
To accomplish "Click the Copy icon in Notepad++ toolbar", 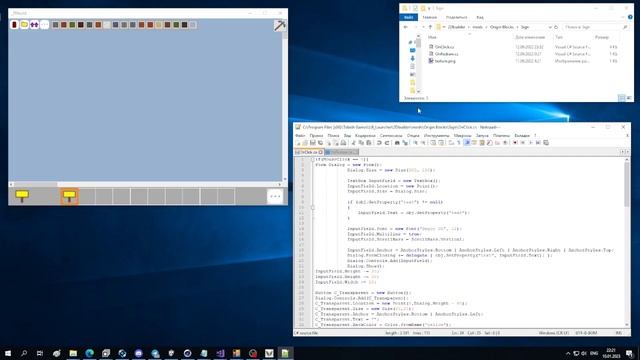I will tap(361, 142).
